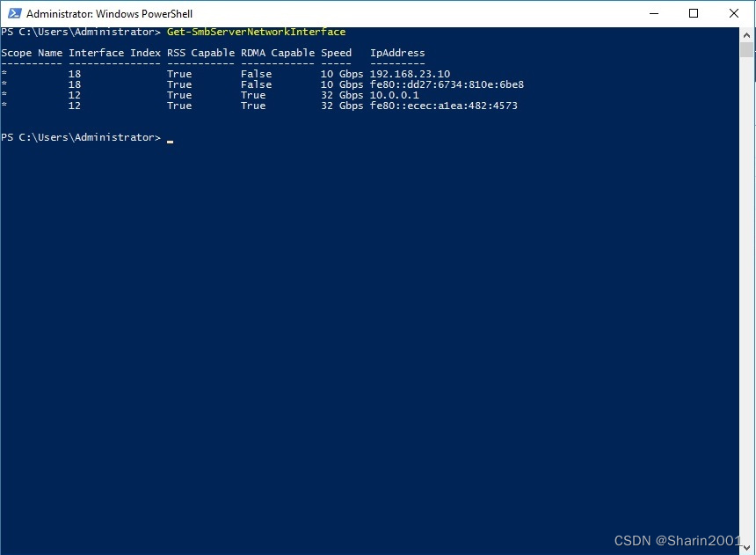Screen dimensions: 756x555
Task: Select the IP address 192.168.23.10
Action: 409,73
